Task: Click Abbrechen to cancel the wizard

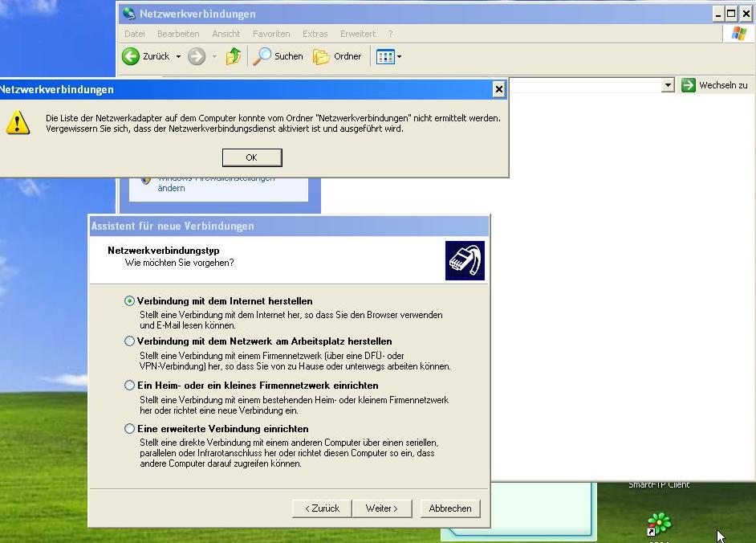Action: tap(450, 508)
